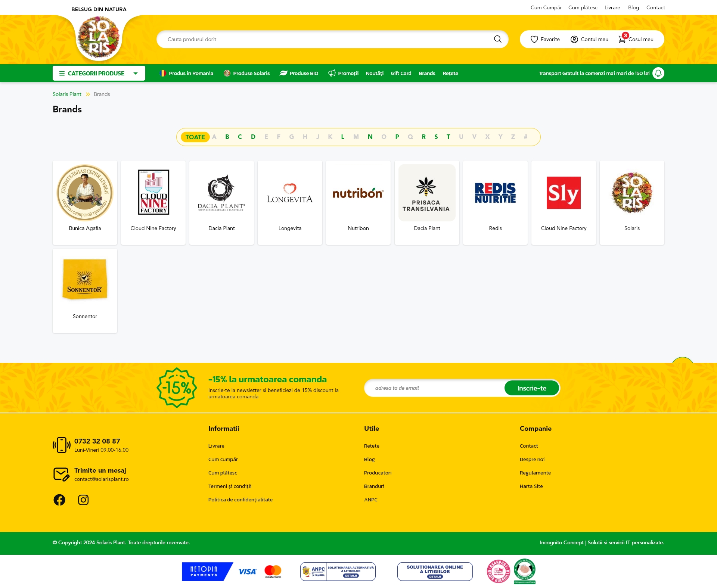Screen dimensions: 717x588
Task: Click the search magnifier icon
Action: 497,39
